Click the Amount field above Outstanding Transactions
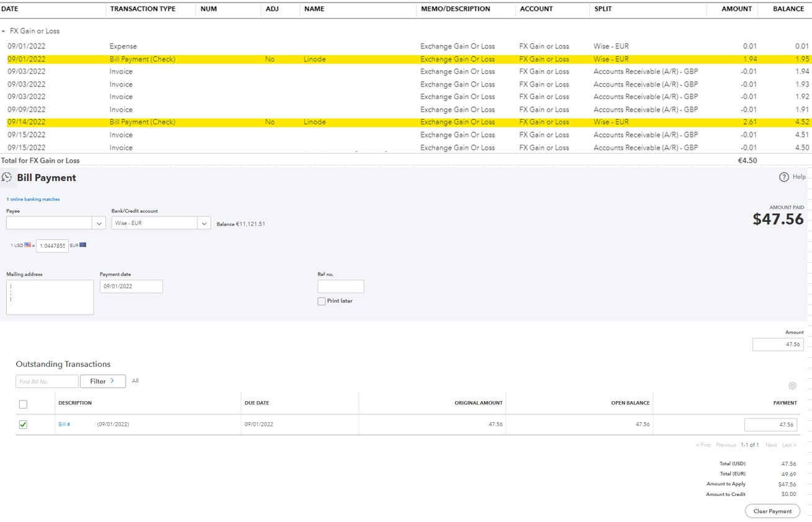 (778, 345)
